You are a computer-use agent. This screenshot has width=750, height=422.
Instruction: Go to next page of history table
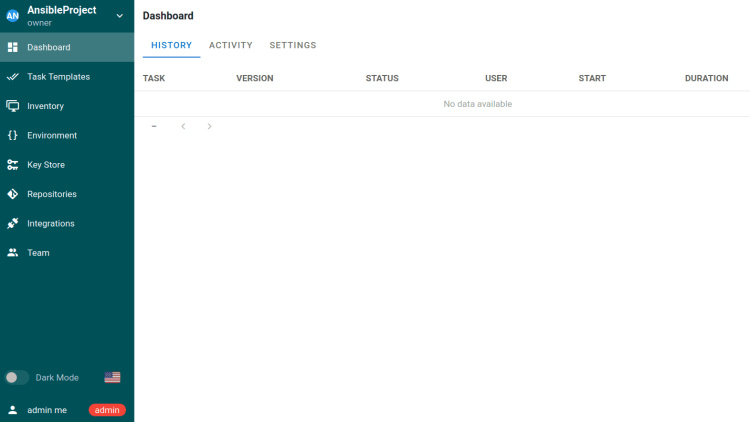click(209, 127)
